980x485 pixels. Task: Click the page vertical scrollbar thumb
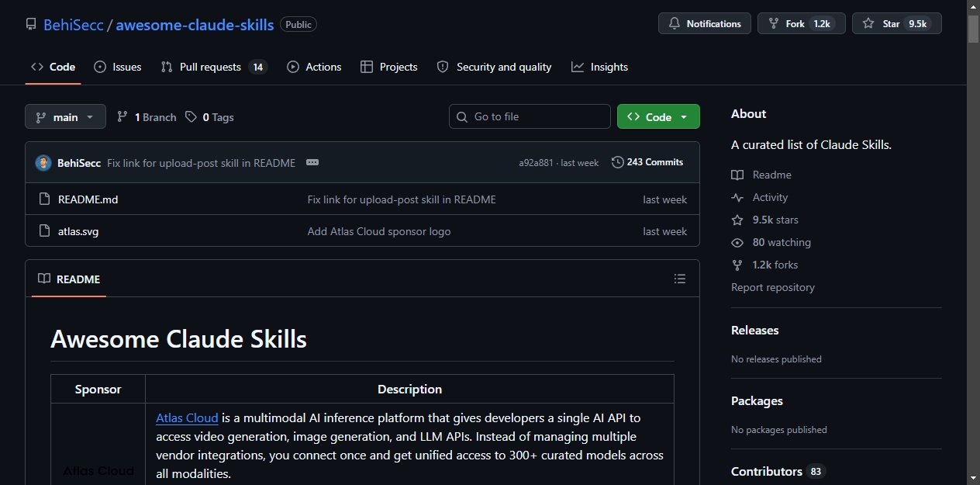click(974, 29)
